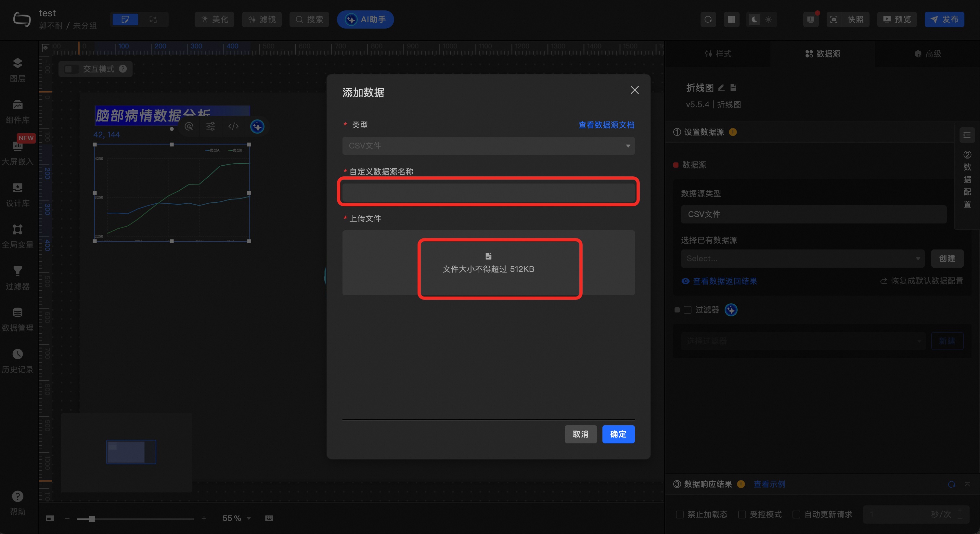Open the 组件库 component library icon
Image resolution: width=980 pixels, height=534 pixels.
(x=18, y=105)
